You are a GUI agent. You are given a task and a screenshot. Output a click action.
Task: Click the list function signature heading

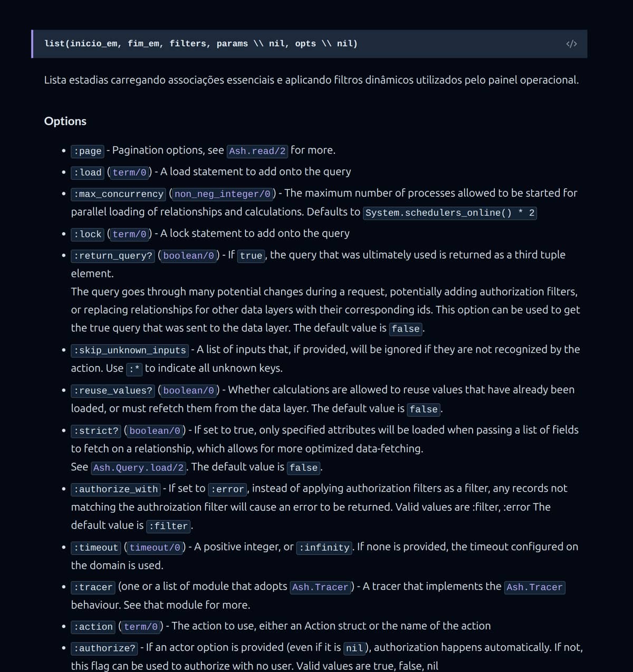point(200,44)
